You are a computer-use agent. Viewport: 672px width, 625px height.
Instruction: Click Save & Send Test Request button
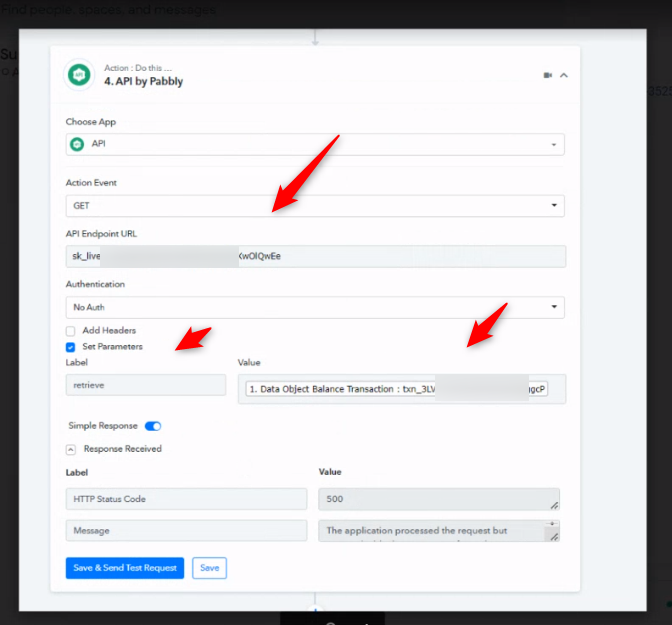pos(125,568)
